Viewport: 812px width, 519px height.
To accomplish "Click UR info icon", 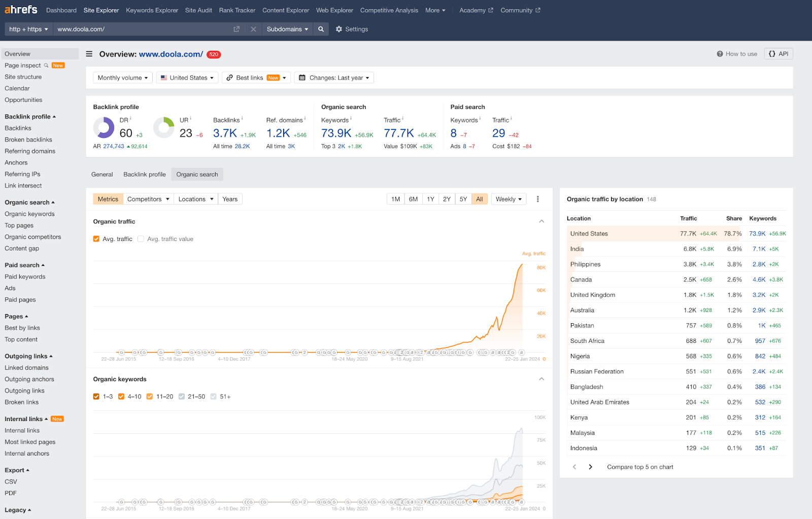I will click(x=191, y=118).
